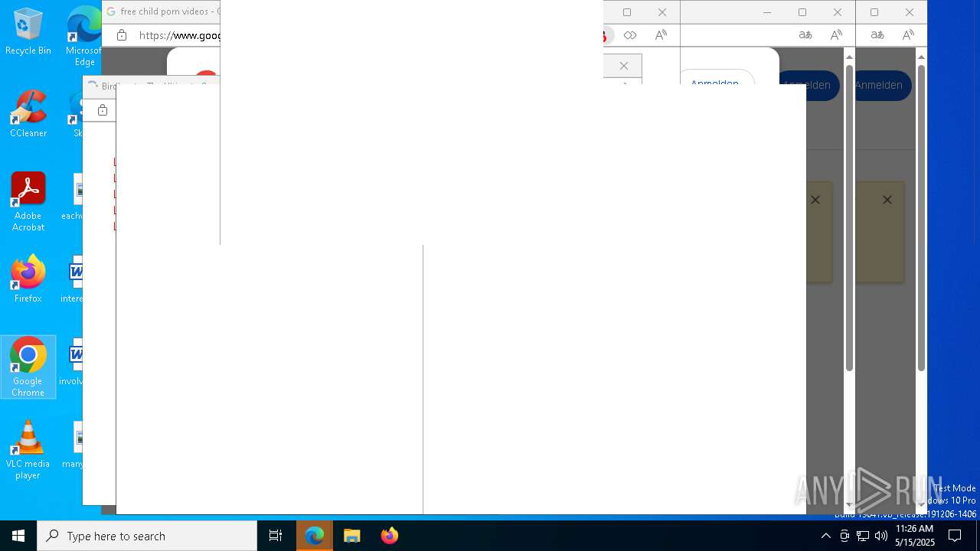Click read aloud icon in the middle Edge window
The width and height of the screenshot is (980, 551).
836,35
